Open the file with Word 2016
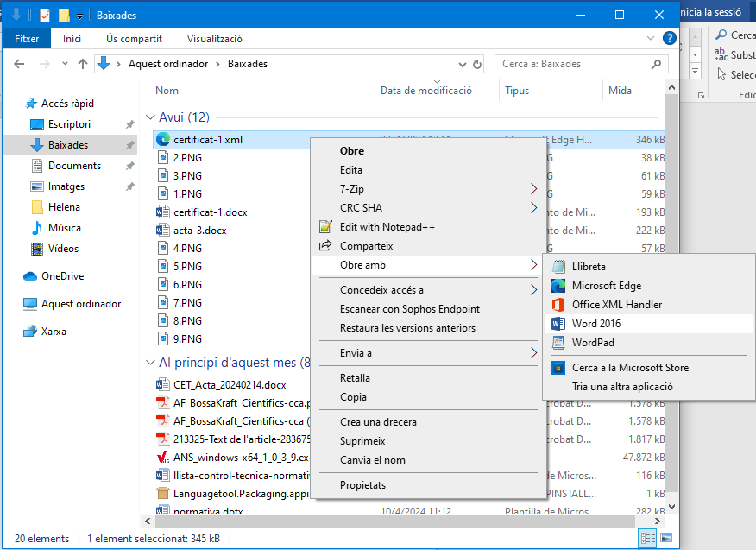 pyautogui.click(x=595, y=324)
